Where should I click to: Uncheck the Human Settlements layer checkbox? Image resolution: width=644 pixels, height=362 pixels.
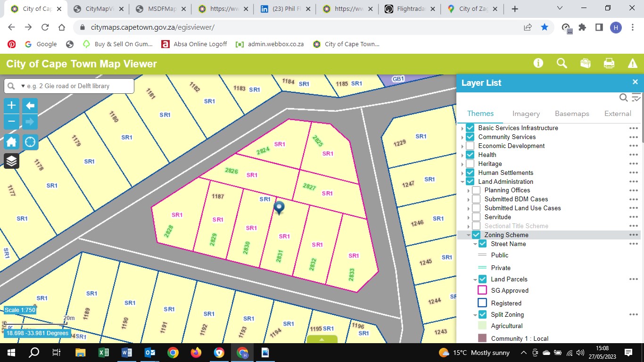[470, 173]
